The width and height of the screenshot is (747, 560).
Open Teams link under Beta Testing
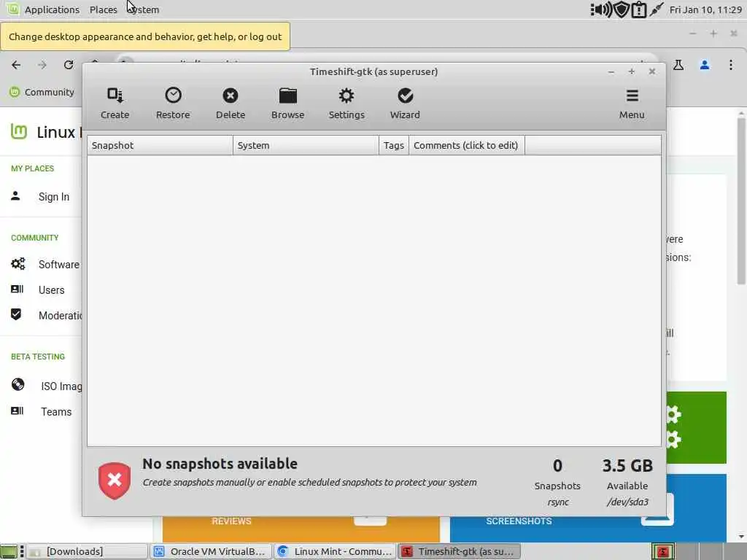click(56, 412)
